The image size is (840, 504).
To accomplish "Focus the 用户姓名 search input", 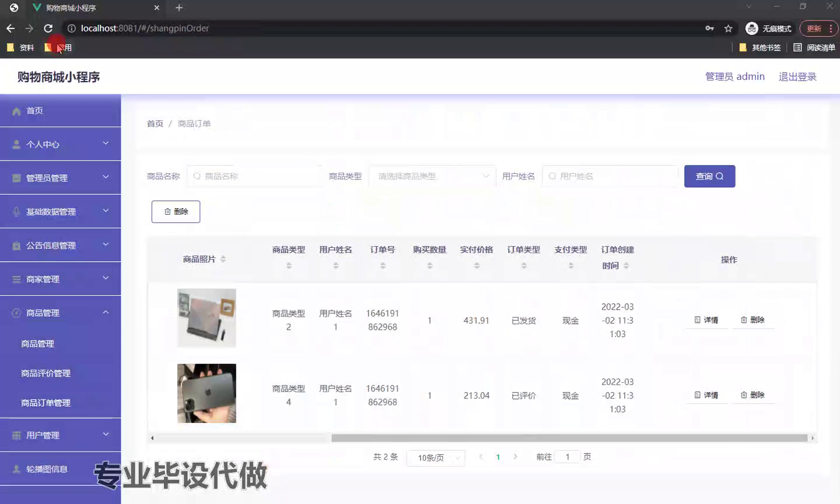I will 610,176.
